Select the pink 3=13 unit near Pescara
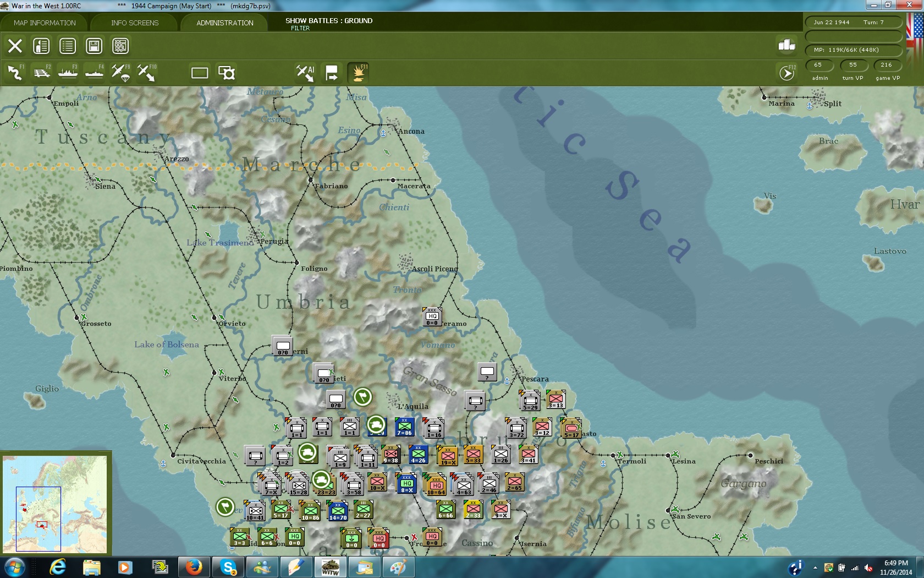 click(x=555, y=400)
